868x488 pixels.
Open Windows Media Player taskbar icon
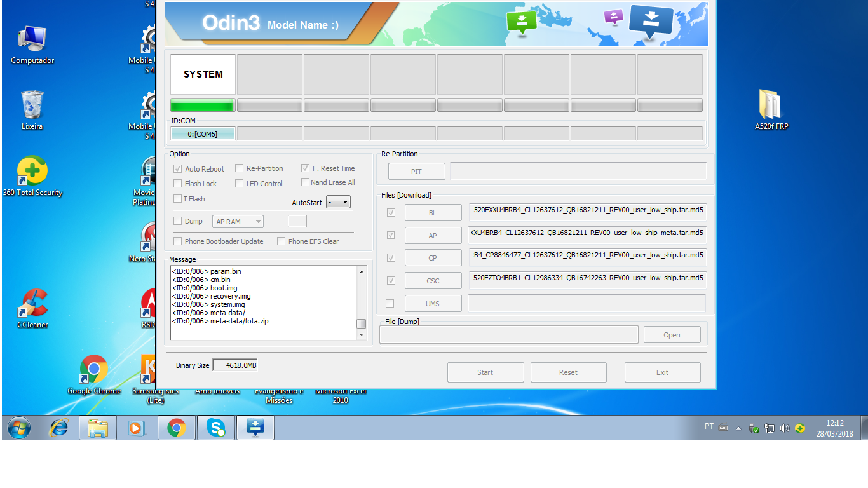point(137,428)
